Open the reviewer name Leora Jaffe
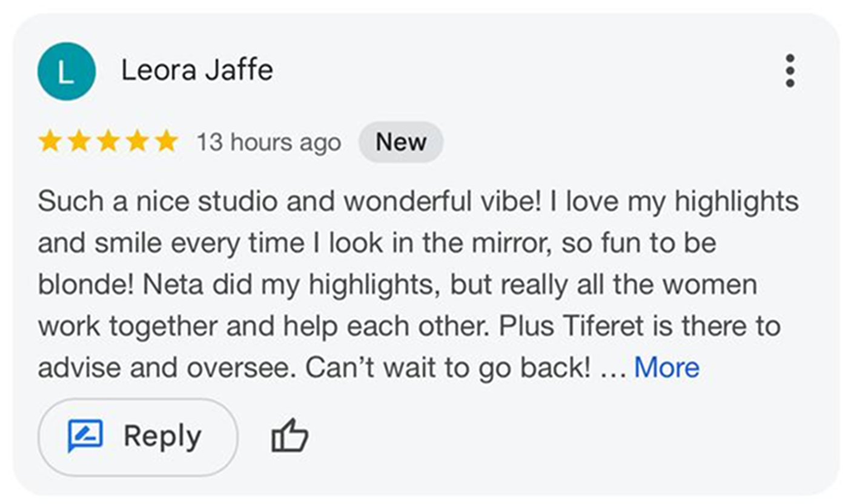This screenshot has width=854, height=504. pyautogui.click(x=197, y=70)
